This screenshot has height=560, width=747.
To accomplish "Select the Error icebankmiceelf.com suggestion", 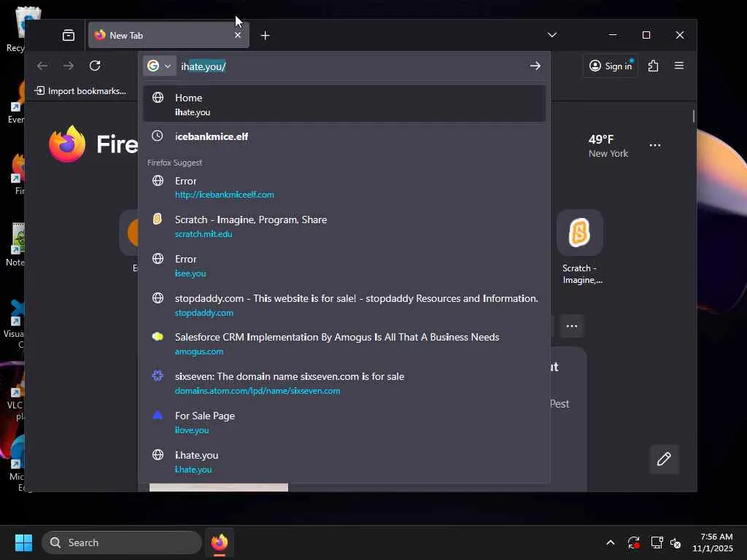I will tap(344, 187).
